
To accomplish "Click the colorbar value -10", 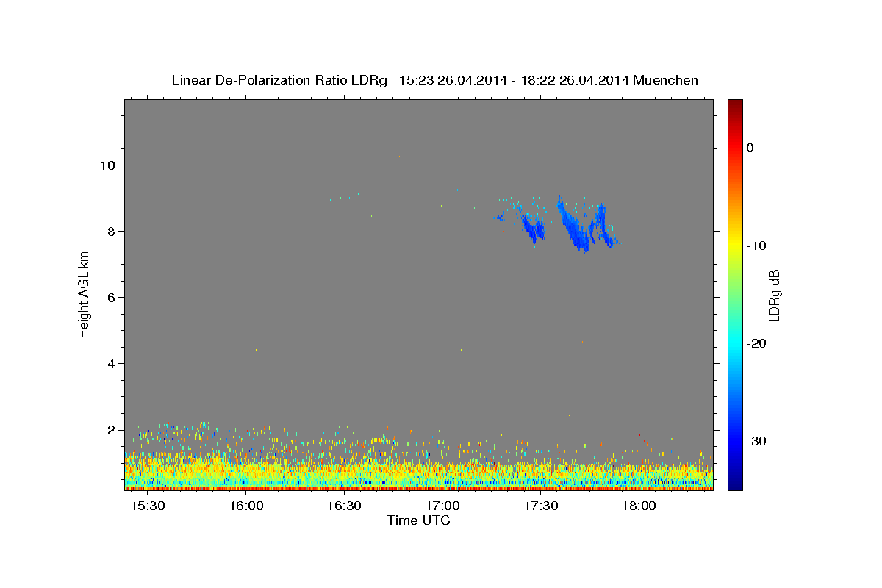I will [x=757, y=245].
